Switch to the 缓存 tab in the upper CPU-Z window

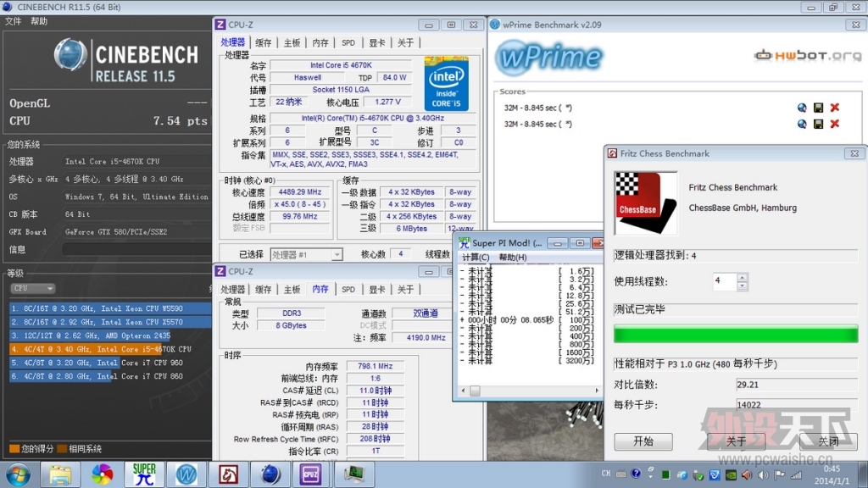[264, 42]
